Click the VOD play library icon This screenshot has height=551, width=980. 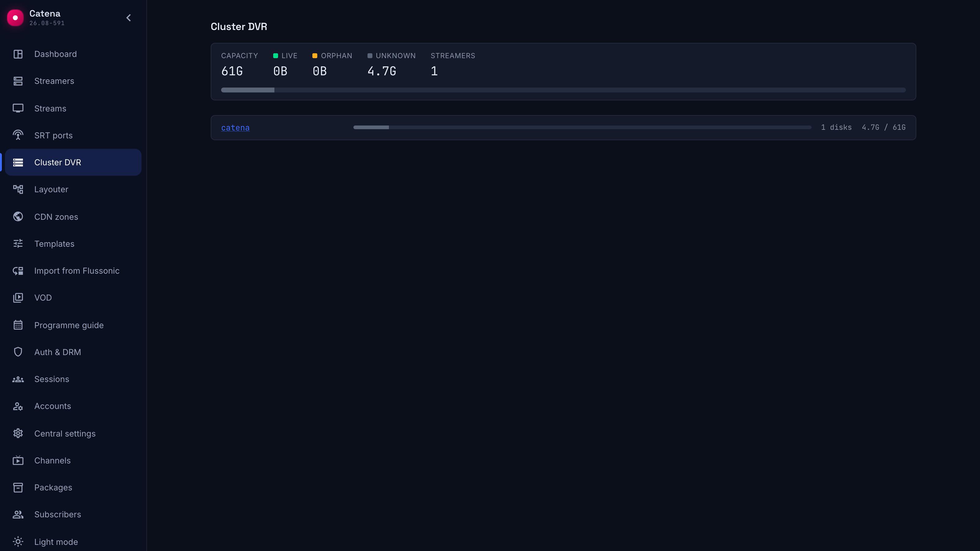click(18, 298)
